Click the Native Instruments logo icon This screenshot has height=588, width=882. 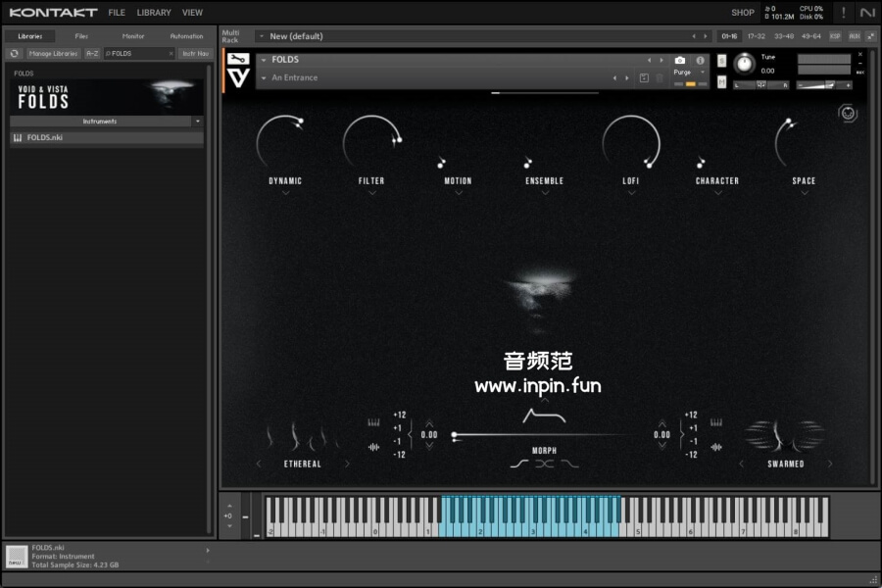point(867,13)
